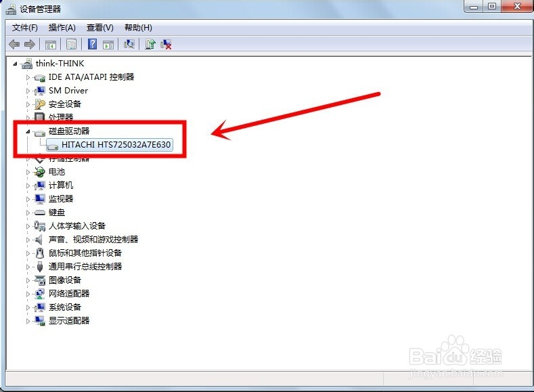Screen dimensions: 534x392
Task: Open the 帮助(H) menu
Action: point(138,28)
